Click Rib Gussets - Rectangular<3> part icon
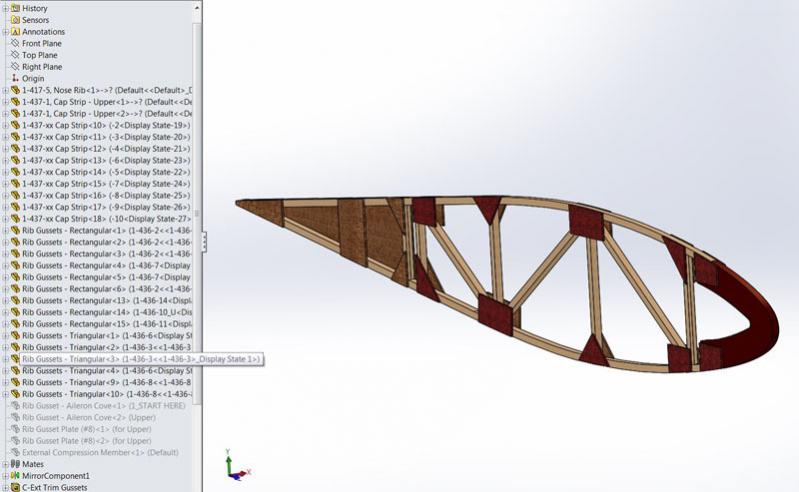 [15, 254]
